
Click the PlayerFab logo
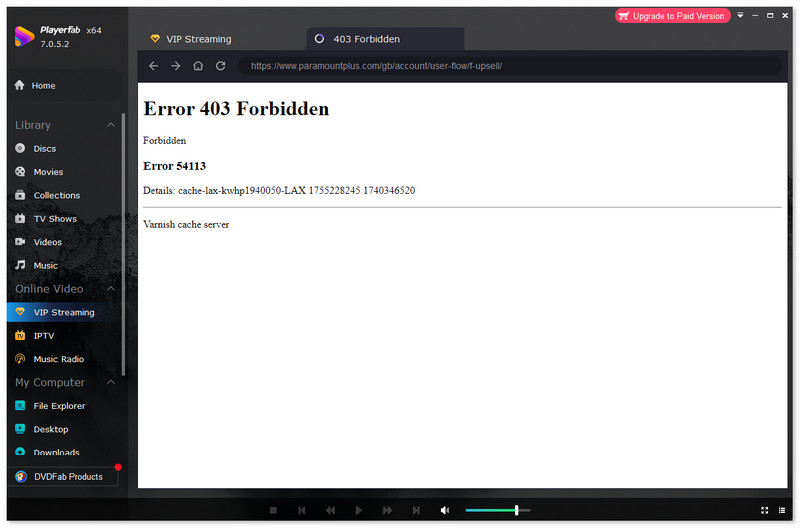[24, 36]
